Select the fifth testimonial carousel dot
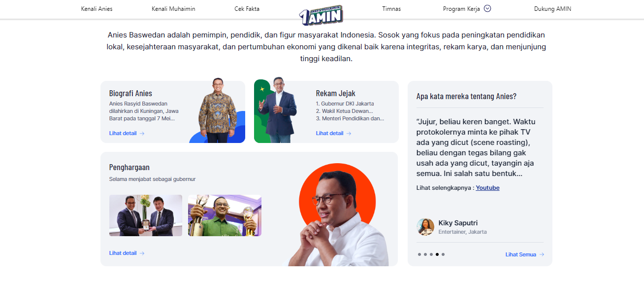This screenshot has height=284, width=644. [x=443, y=254]
